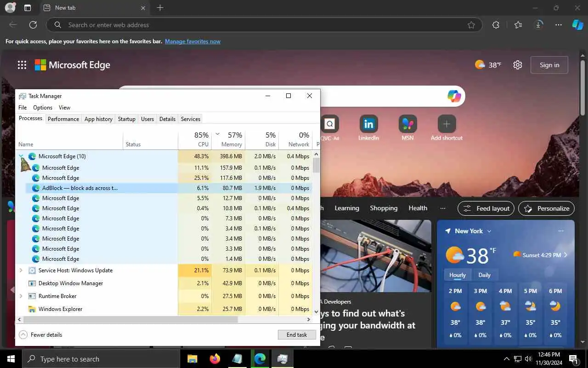Image resolution: width=588 pixels, height=368 pixels.
Task: Click the Edge taskbar icon
Action: pyautogui.click(x=260, y=359)
